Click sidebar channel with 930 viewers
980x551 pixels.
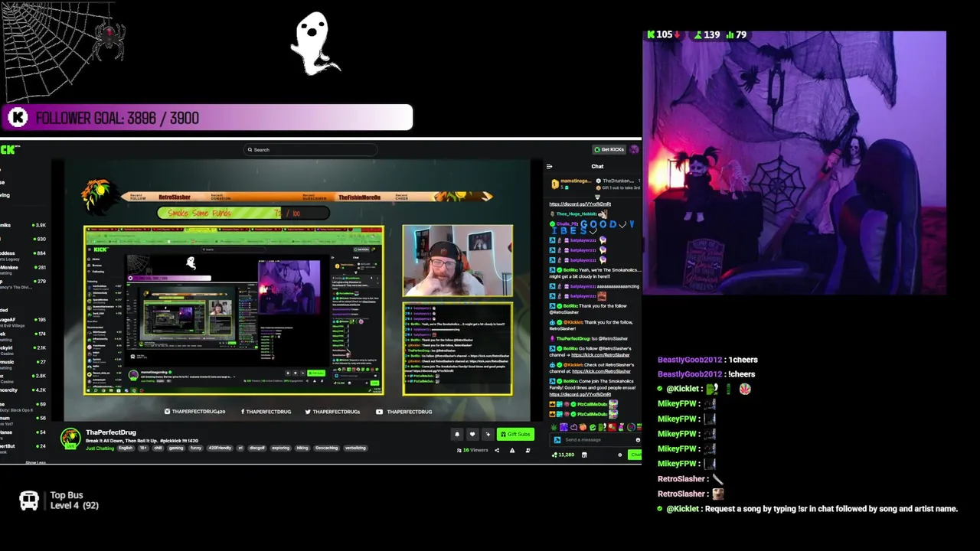click(x=23, y=239)
